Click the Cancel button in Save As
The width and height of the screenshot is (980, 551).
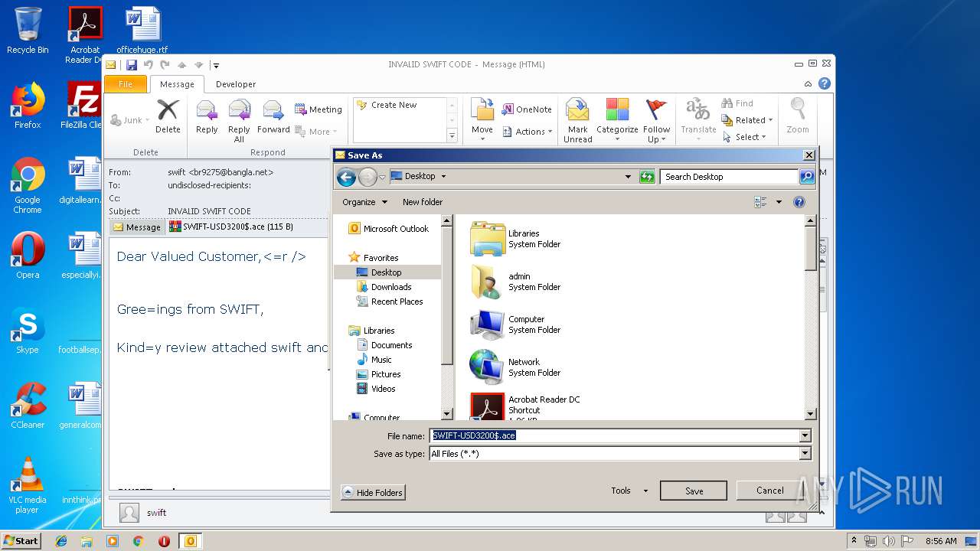click(769, 491)
